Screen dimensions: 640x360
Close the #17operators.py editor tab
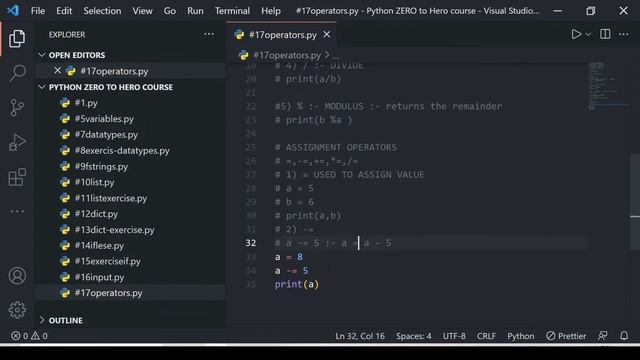(327, 35)
